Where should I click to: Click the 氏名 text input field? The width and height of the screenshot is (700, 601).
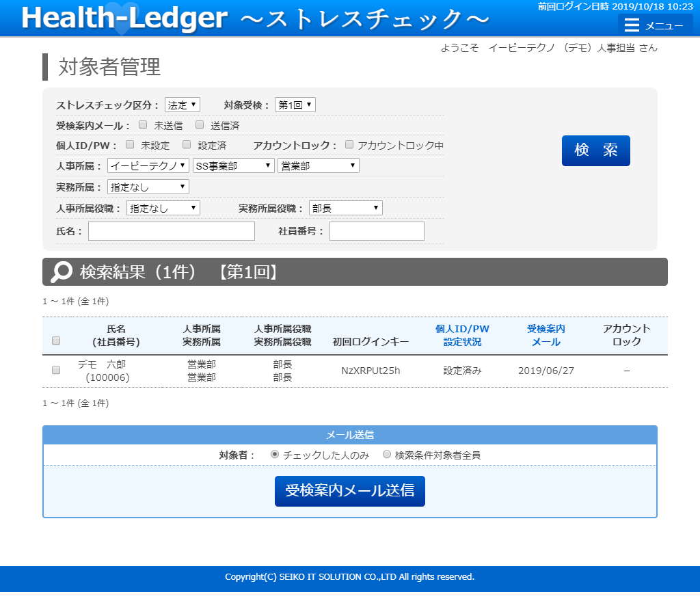tap(171, 231)
